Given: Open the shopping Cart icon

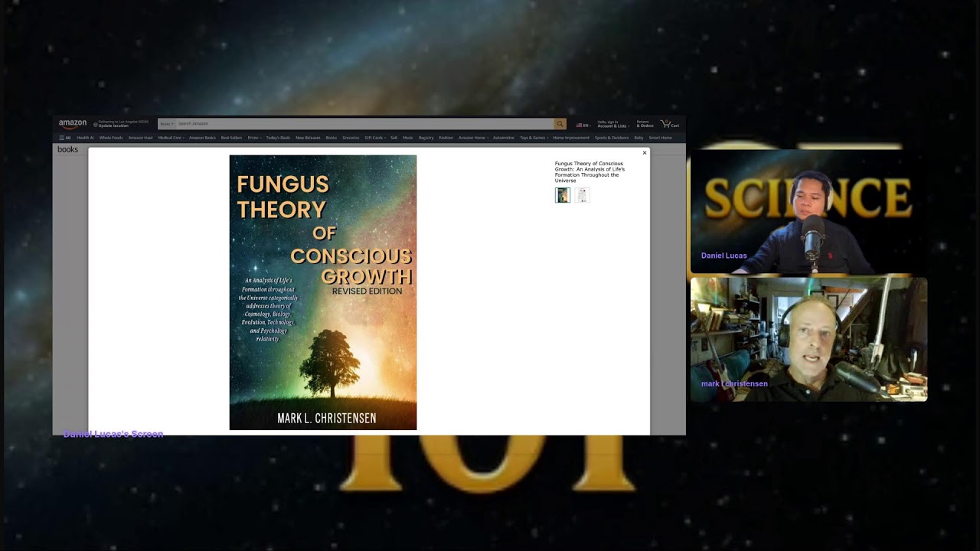Looking at the screenshot, I should [670, 123].
